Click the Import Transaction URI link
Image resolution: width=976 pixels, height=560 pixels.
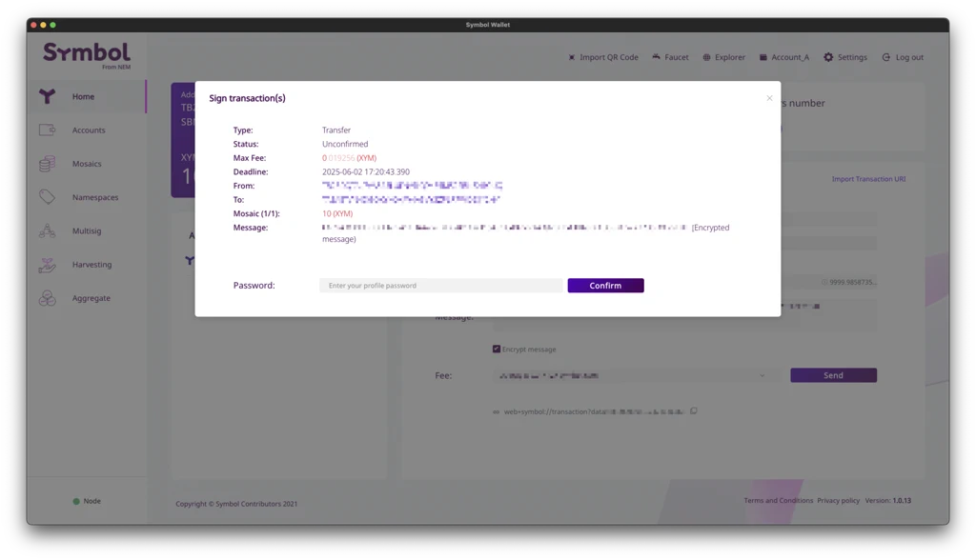(869, 179)
